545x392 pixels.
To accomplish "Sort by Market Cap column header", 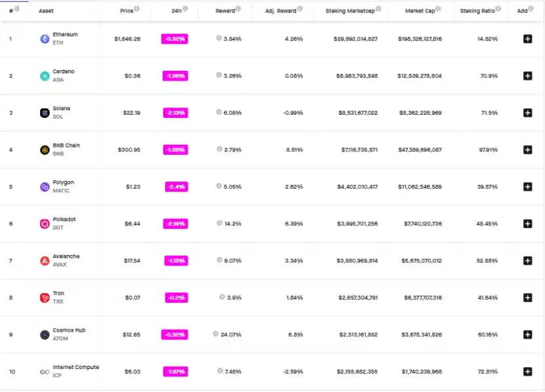I will point(420,11).
